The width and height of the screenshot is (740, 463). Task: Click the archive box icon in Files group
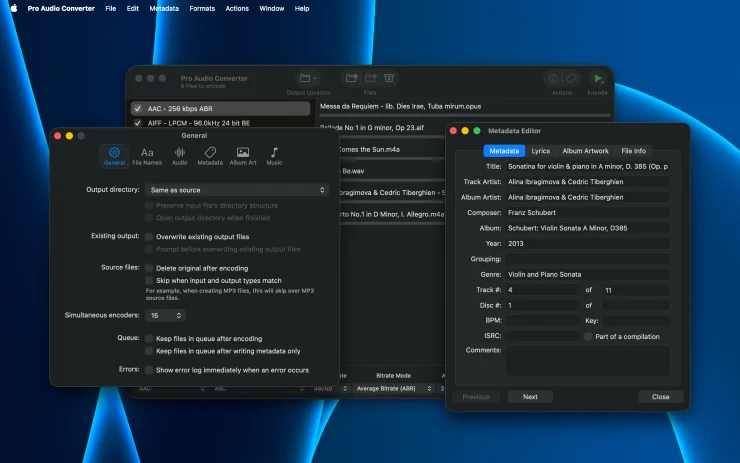point(389,78)
